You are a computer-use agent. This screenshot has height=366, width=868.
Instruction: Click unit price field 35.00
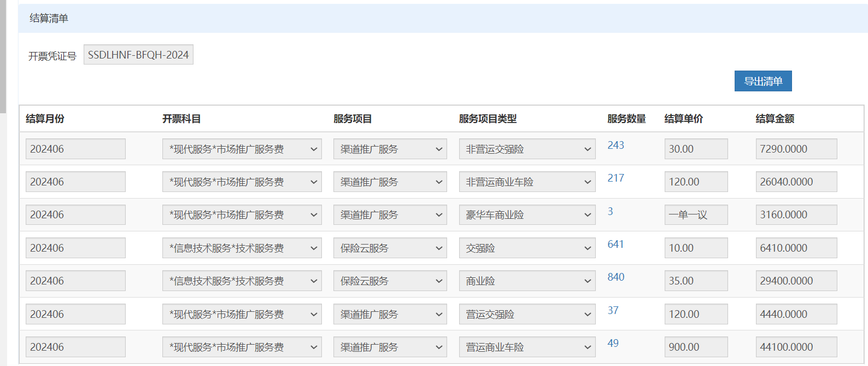tap(696, 281)
